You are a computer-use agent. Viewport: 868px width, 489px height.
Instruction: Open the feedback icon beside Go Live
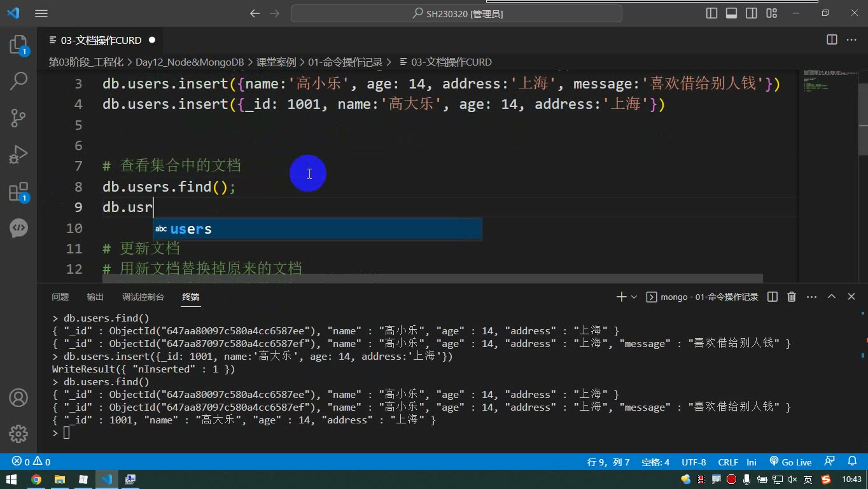click(x=829, y=462)
